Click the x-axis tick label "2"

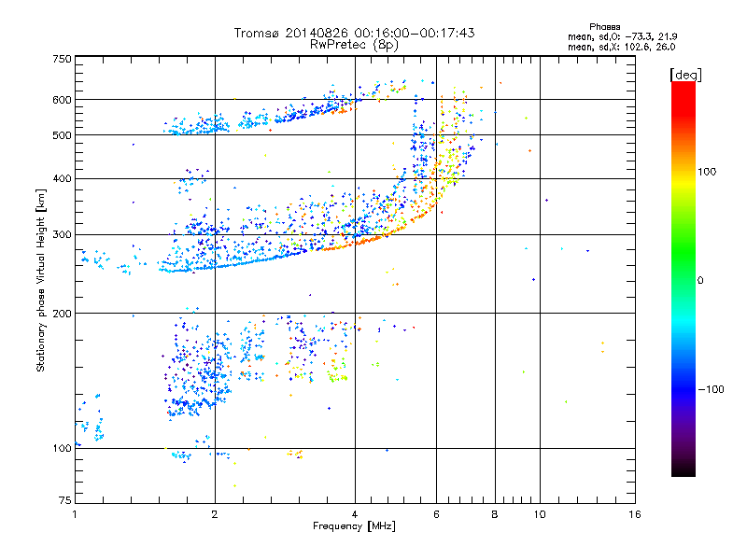[215, 514]
